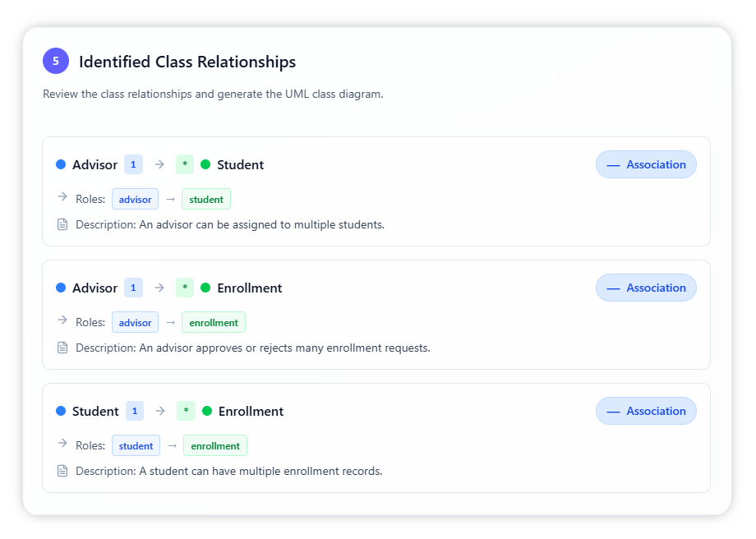Screen dimensions: 756x539
Task: Click the green dot beside Student class
Action: pyautogui.click(x=205, y=164)
